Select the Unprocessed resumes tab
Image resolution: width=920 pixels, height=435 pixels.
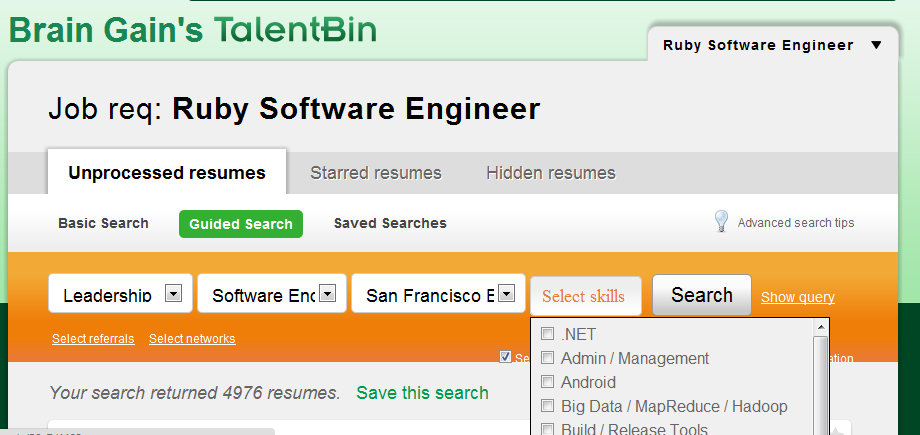167,173
